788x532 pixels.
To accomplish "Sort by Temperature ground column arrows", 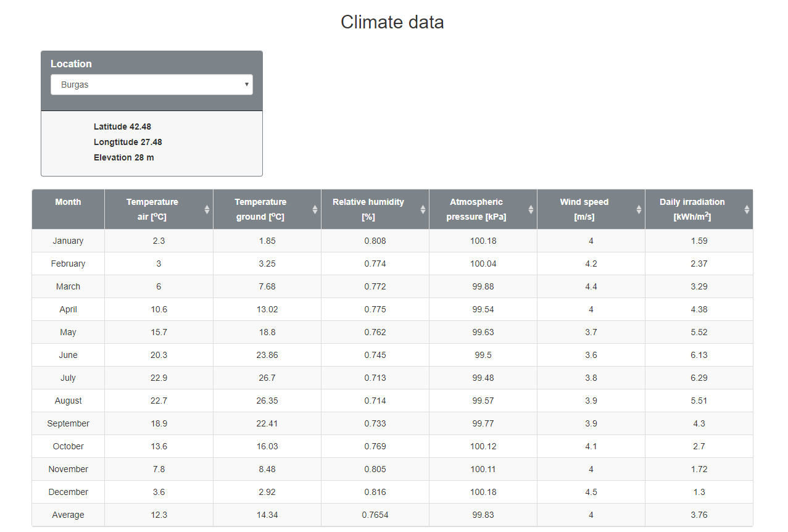I will (x=315, y=209).
